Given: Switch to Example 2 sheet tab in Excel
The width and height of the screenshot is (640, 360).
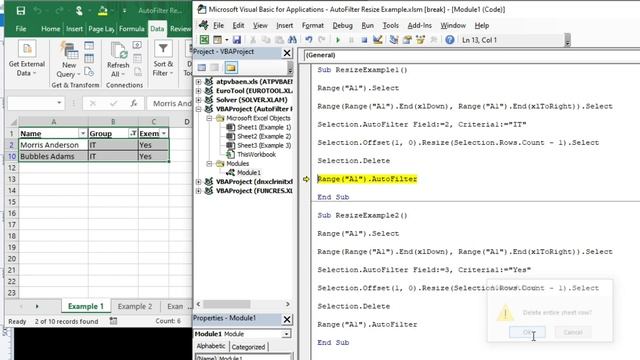Looking at the screenshot, I should 135,307.
